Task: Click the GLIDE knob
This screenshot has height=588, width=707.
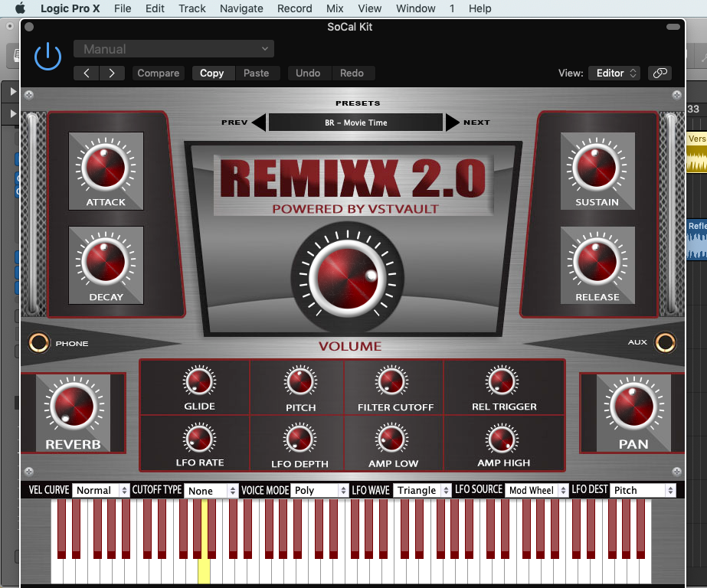Action: 199,381
